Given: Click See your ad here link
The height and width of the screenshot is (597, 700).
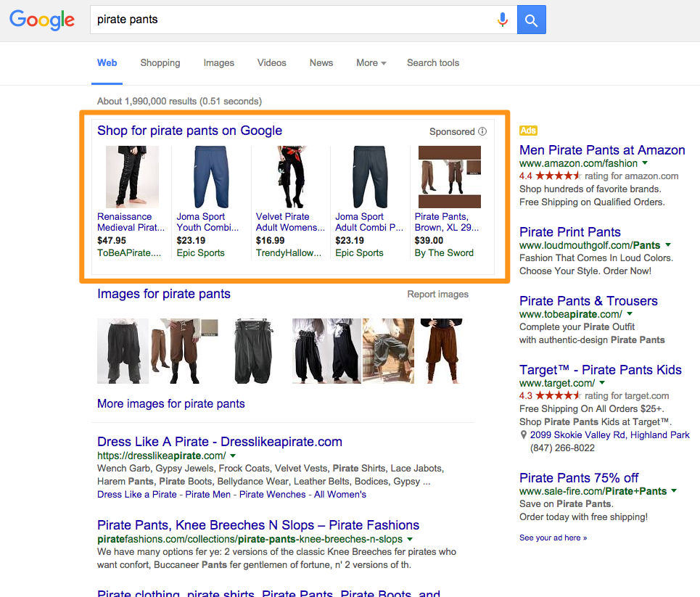Looking at the screenshot, I should 553,538.
